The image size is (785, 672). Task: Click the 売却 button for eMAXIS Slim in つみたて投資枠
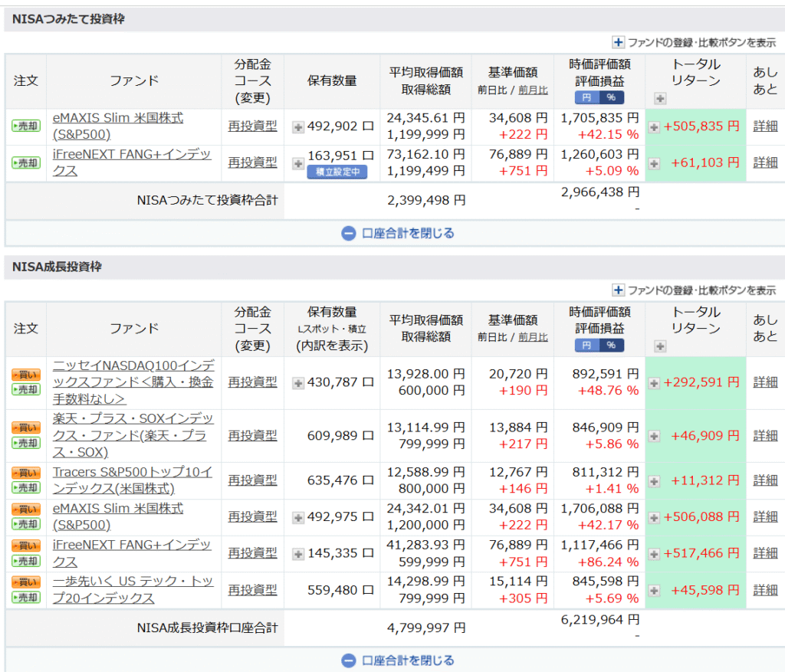pos(26,126)
